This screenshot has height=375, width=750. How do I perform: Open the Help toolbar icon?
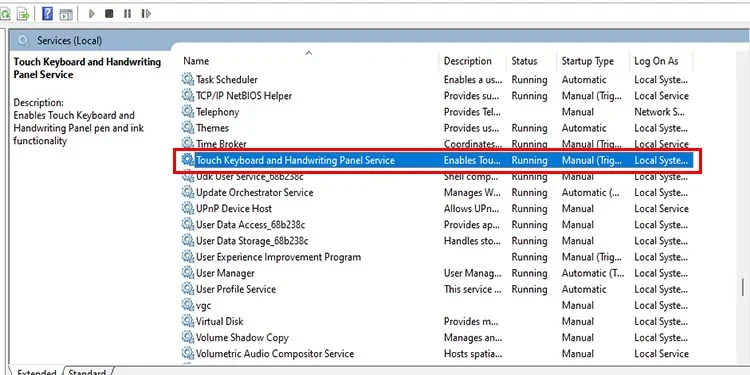pyautogui.click(x=47, y=13)
